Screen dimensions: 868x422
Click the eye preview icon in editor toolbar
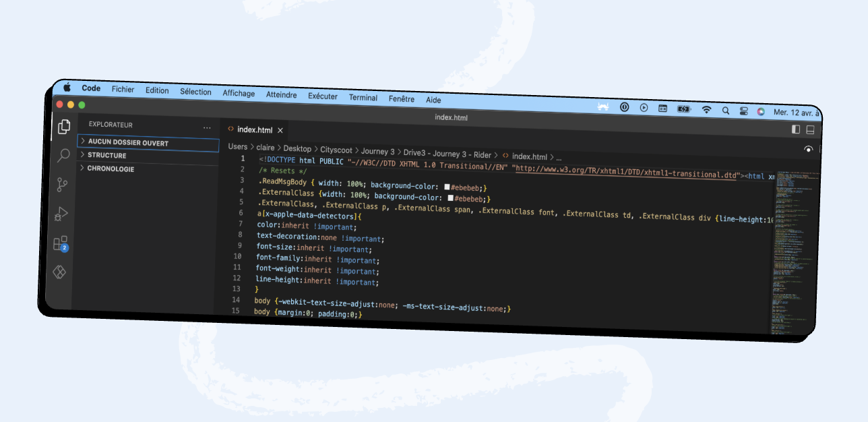pos(808,149)
